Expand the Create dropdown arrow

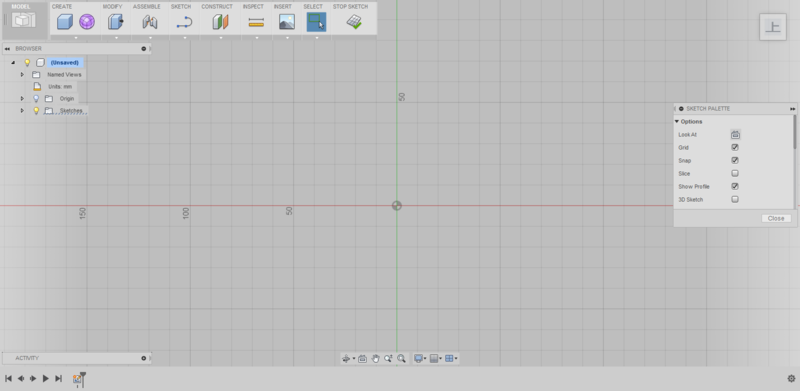76,38
